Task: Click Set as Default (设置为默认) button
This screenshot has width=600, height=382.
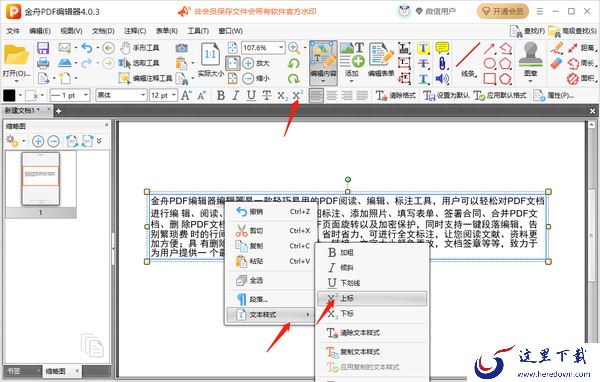Action: (446, 95)
